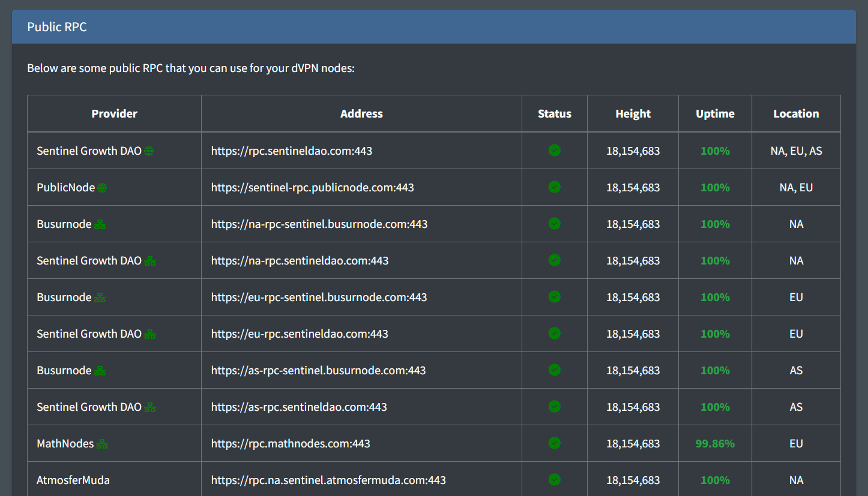Click status checkmark for sentinel-rpc.publicnode.com

click(555, 187)
